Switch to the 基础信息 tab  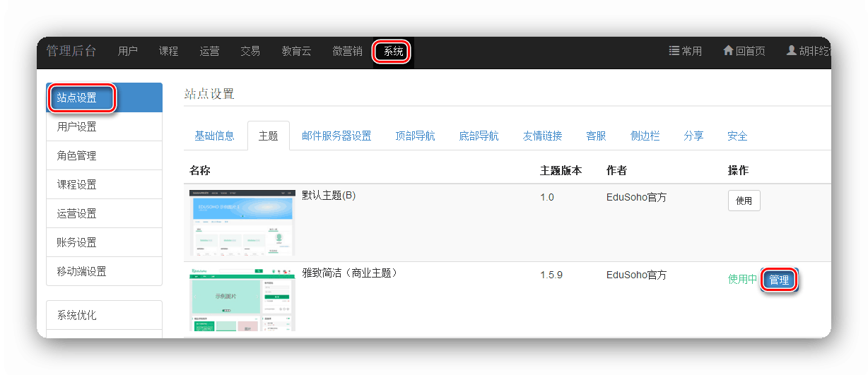coord(214,136)
